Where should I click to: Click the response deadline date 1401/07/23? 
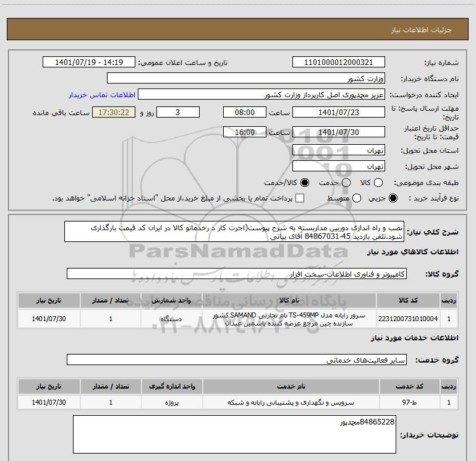tap(339, 112)
